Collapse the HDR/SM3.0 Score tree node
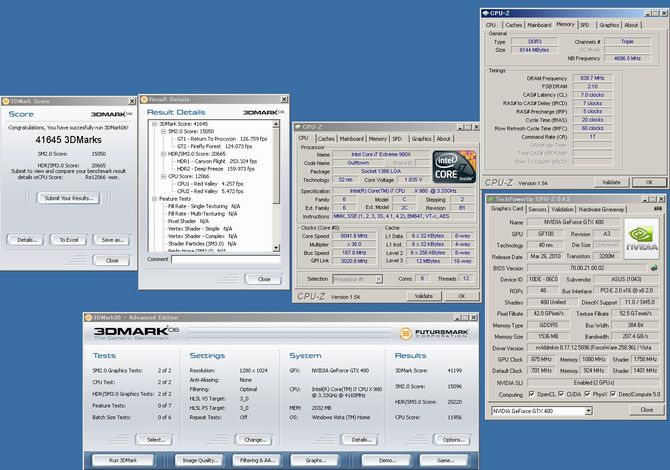Viewport: 670px width, 470px height. [x=163, y=154]
